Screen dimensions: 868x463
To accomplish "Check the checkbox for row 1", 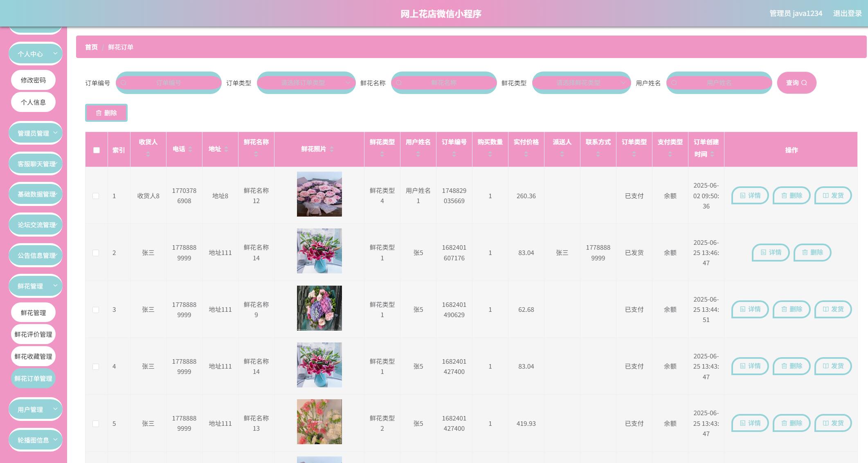I will [96, 196].
